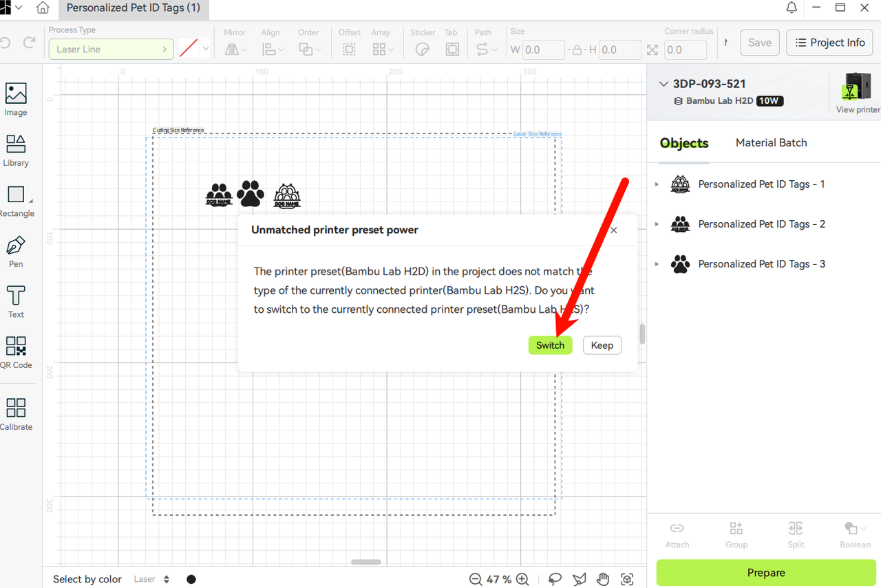Activate the polygon selection tool

tap(579, 579)
